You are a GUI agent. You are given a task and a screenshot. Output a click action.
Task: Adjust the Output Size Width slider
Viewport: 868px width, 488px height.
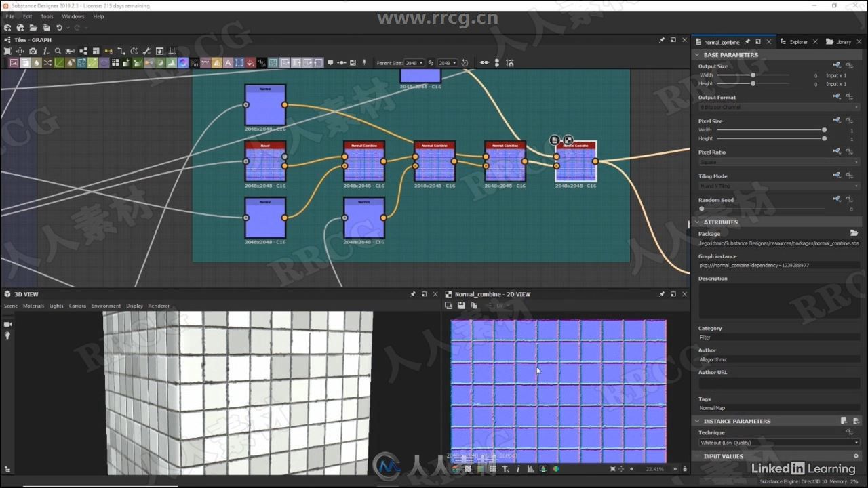coord(753,75)
